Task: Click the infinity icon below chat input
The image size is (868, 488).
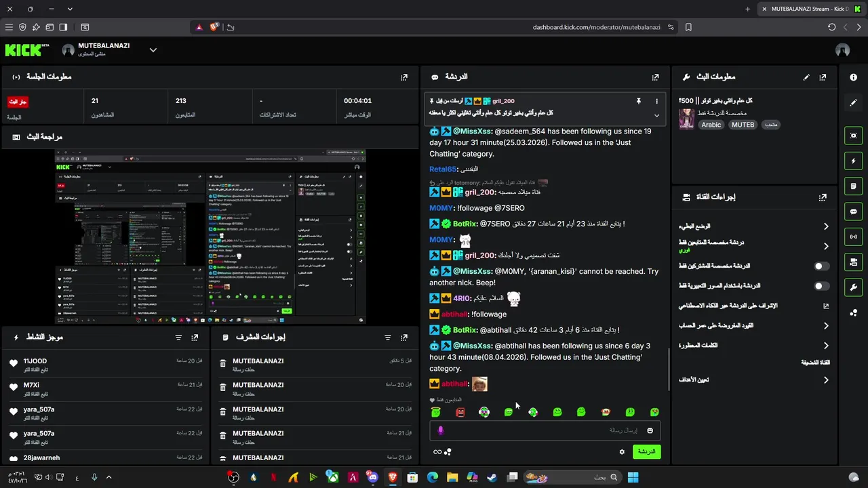Action: 437,452
